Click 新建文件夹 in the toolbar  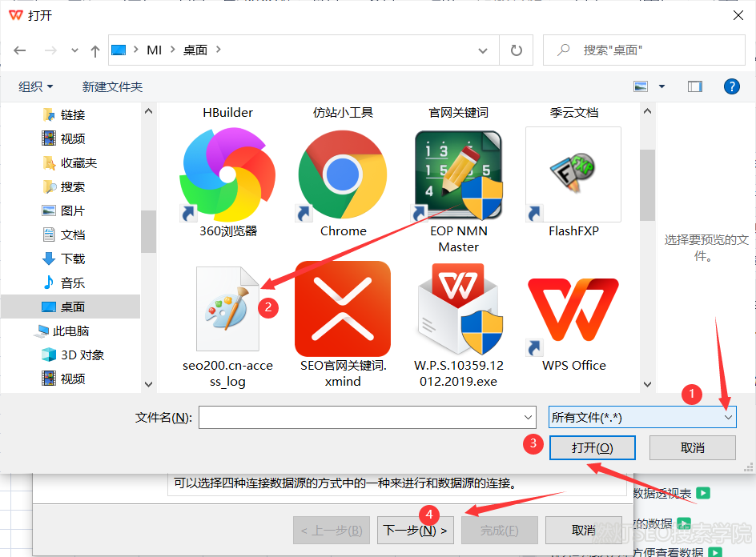pos(112,86)
